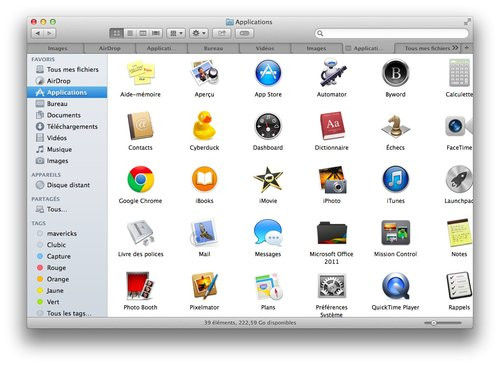Select the iMovie star icon

(268, 179)
